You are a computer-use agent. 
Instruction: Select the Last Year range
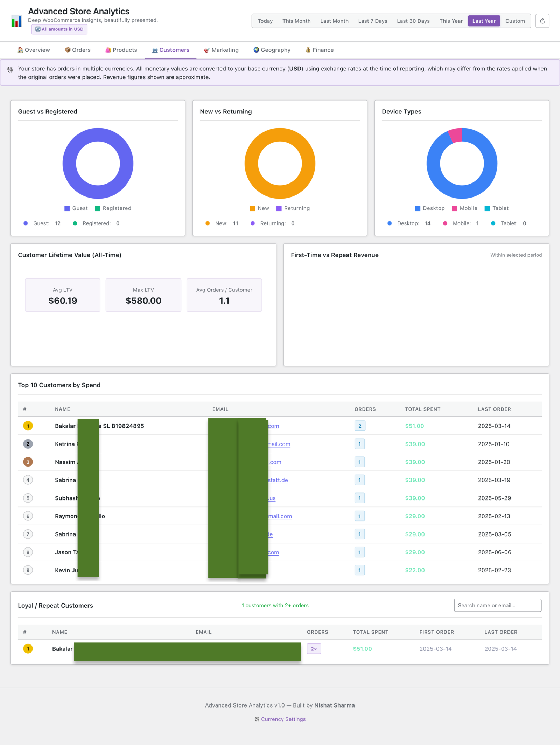tap(484, 21)
